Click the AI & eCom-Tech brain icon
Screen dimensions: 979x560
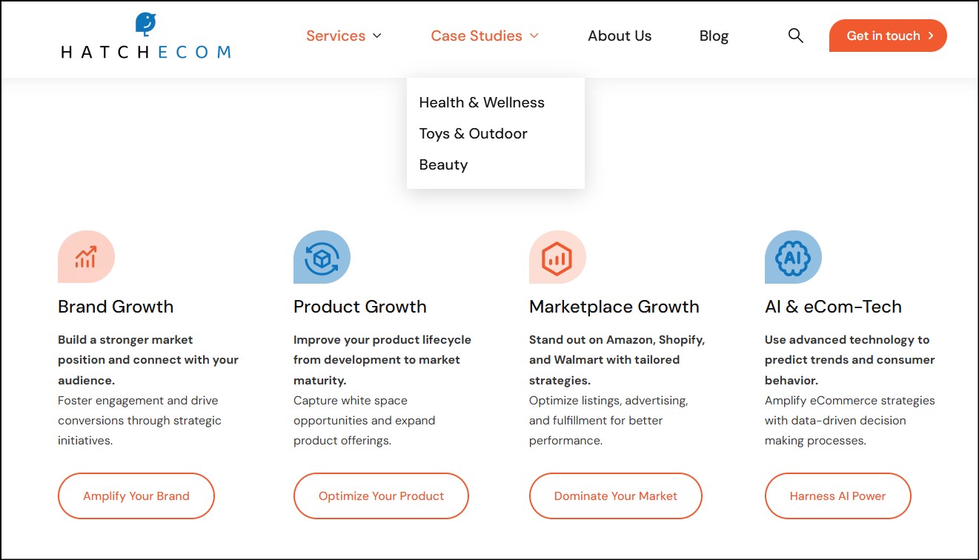coord(793,257)
